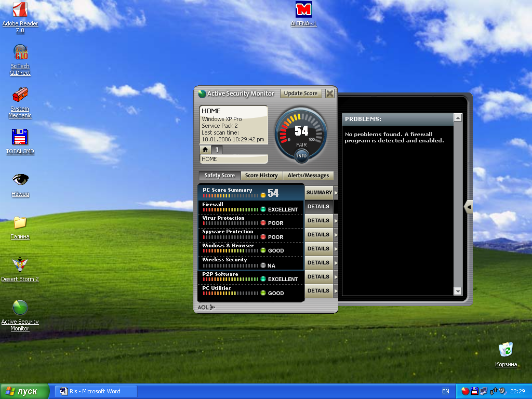Expand arrow next to Wireless Security DETAILS
Image resolution: width=532 pixels, height=399 pixels.
point(336,263)
